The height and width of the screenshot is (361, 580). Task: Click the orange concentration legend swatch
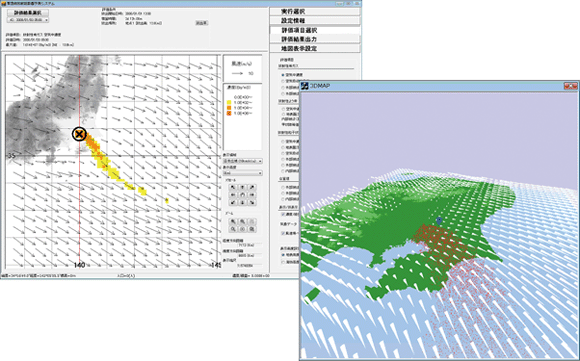pos(229,108)
